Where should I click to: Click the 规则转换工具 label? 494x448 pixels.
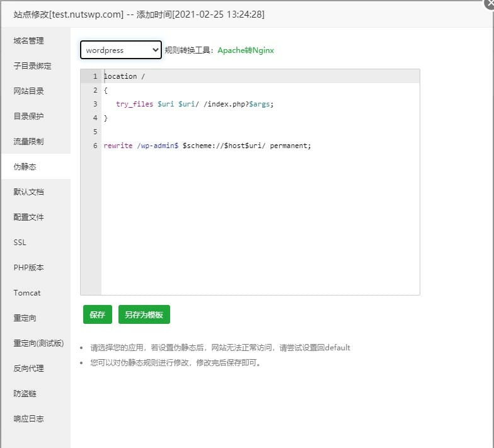tap(189, 50)
